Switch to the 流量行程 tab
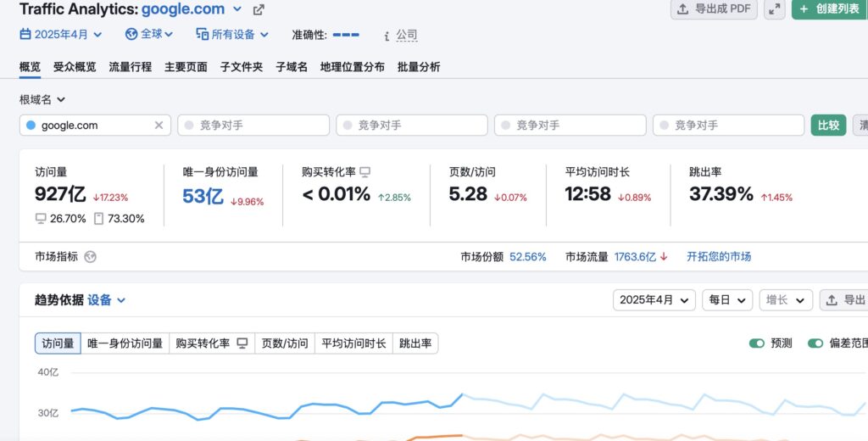 [x=130, y=67]
